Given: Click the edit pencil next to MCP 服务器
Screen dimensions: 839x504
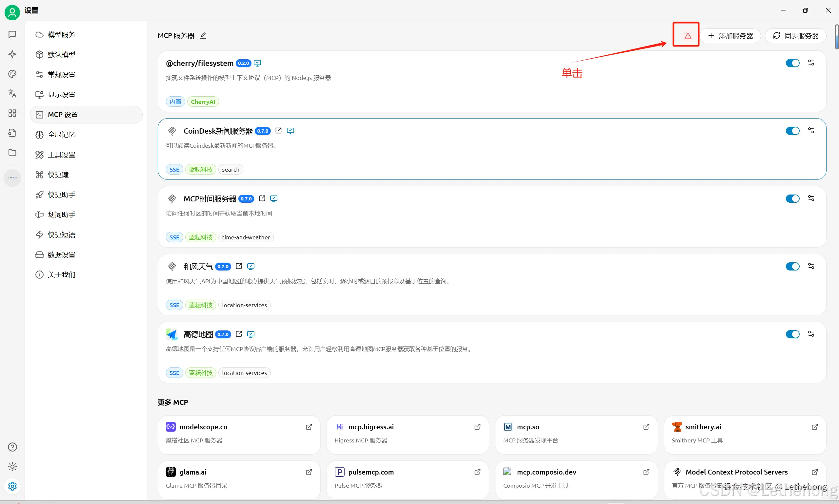Looking at the screenshot, I should (x=203, y=36).
